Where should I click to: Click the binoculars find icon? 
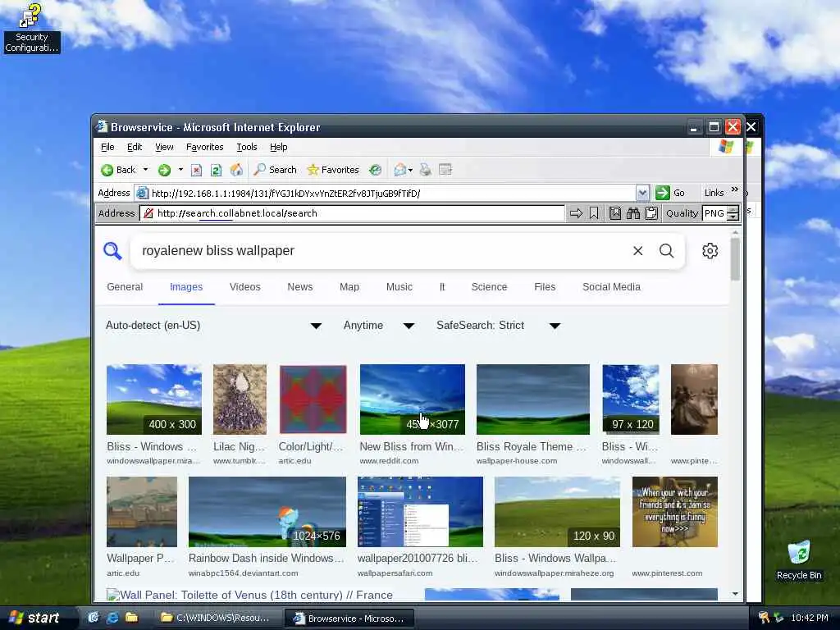click(x=633, y=213)
